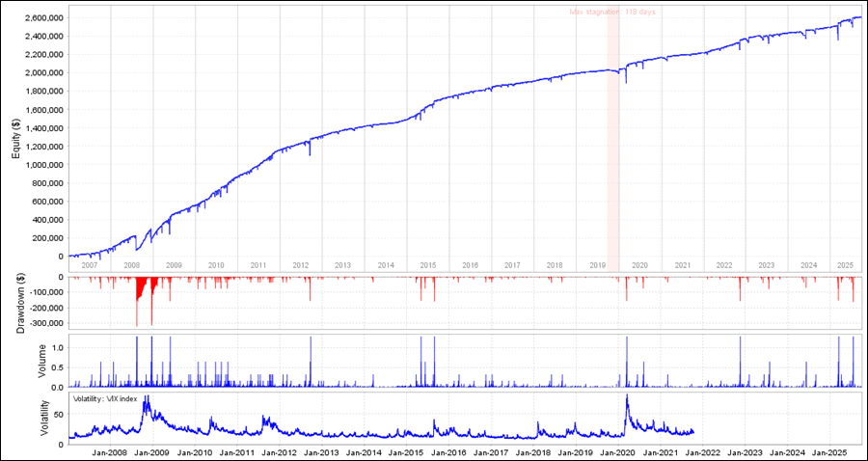Click the 'Max stagnation: 118 days' label
The height and width of the screenshot is (461, 868).
(611, 13)
